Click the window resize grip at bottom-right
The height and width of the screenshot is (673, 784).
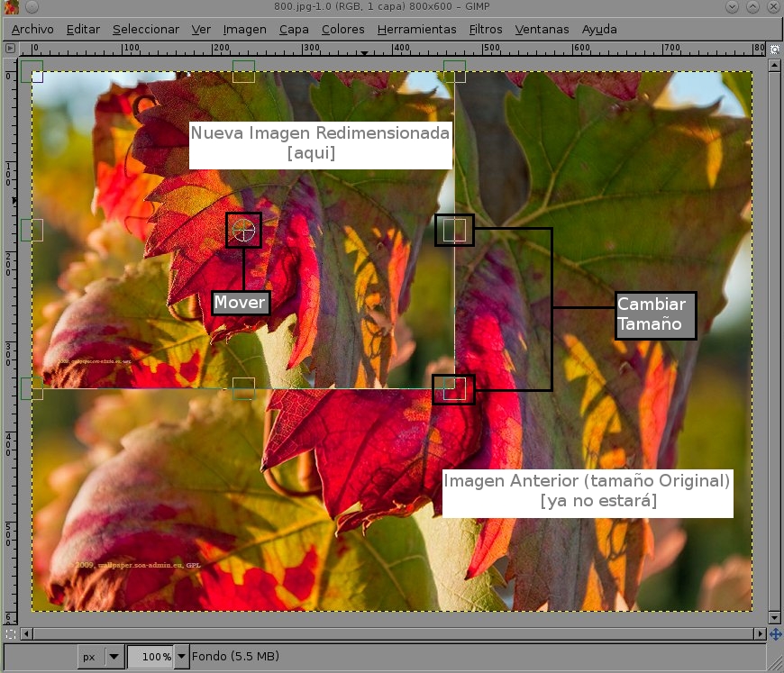click(x=776, y=663)
